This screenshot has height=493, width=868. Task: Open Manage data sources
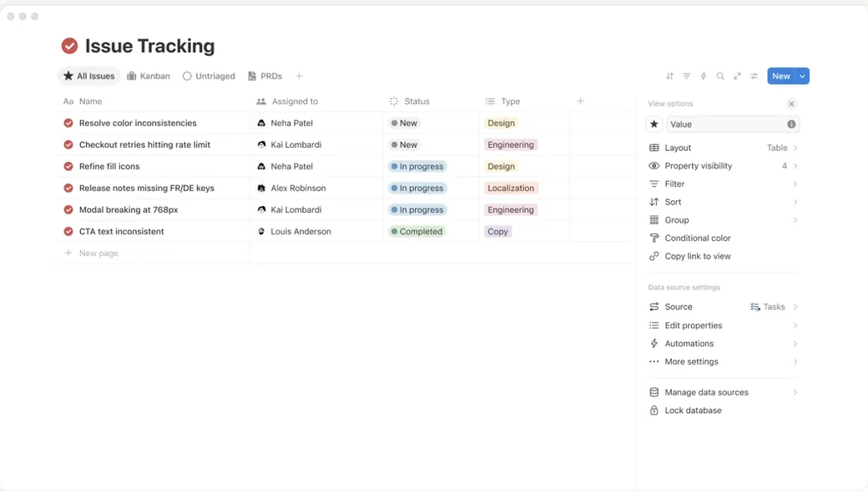coord(723,392)
